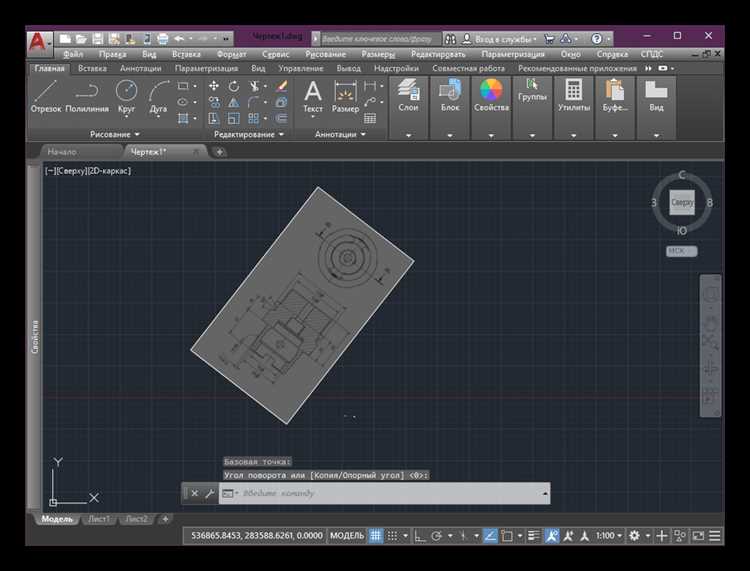Image resolution: width=750 pixels, height=571 pixels.
Task: Choose the ellipse drawing tool
Action: [183, 102]
